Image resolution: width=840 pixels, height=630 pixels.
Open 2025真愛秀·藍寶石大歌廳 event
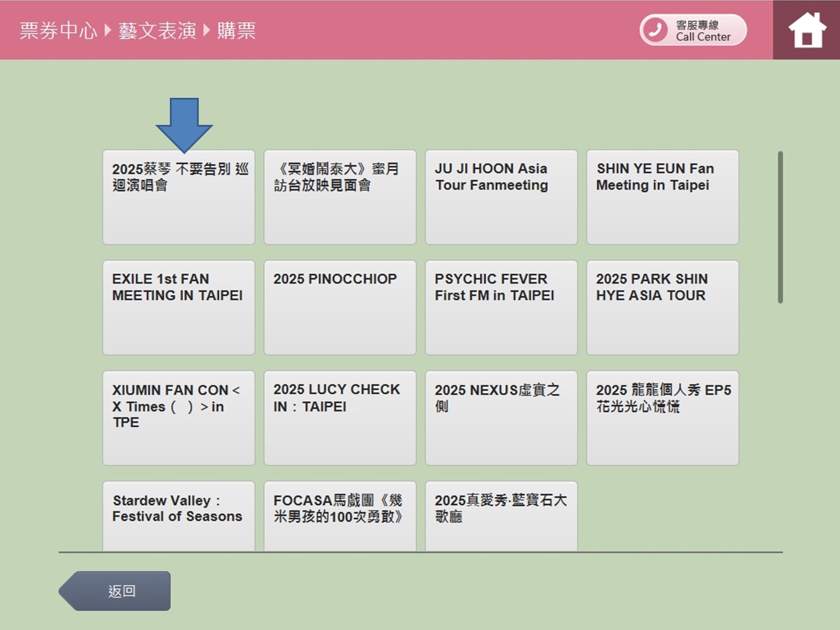(x=501, y=516)
